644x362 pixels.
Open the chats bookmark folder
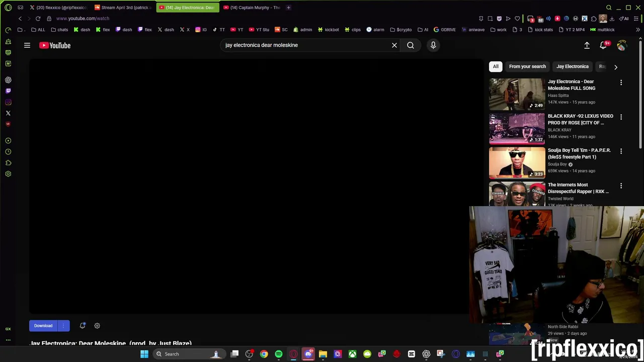[x=59, y=30]
